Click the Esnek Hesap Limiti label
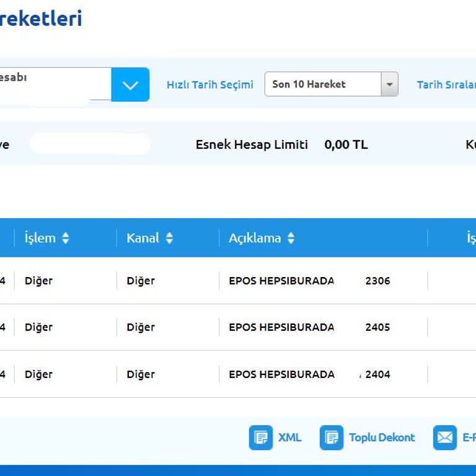 pos(252,144)
